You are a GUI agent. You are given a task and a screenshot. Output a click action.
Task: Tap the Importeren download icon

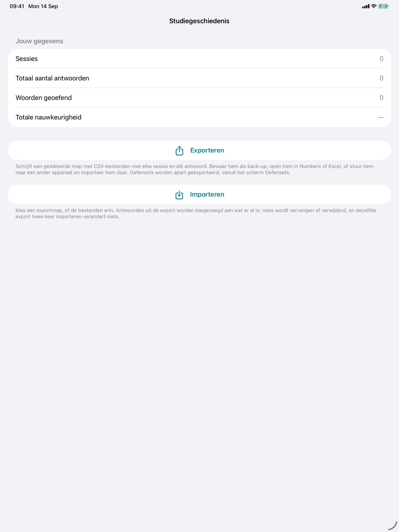point(179,194)
